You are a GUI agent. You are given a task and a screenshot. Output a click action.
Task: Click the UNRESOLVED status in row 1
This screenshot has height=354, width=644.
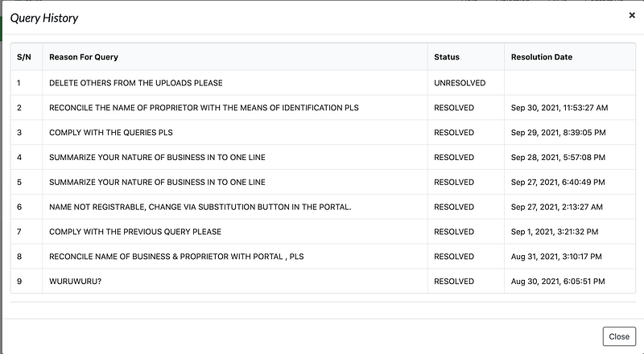pyautogui.click(x=458, y=83)
